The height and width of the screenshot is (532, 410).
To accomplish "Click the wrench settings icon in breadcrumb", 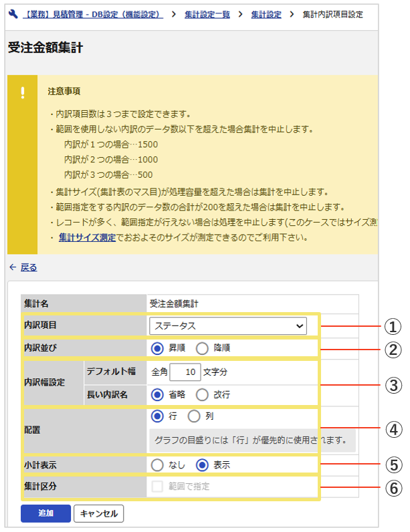I will point(13,14).
